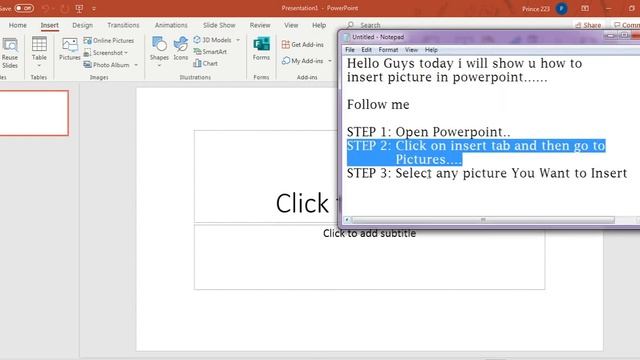Expand the Shapes dropdown arrow
Screen dimensions: 640x360
pos(159,66)
